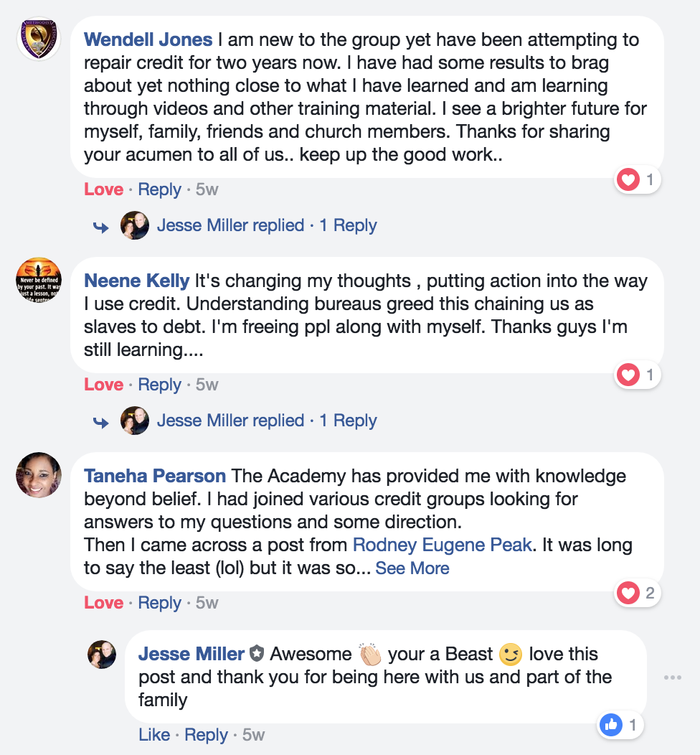This screenshot has height=755, width=700.
Task: Expand the full Taneha Pearson comment with See More
Action: [412, 568]
